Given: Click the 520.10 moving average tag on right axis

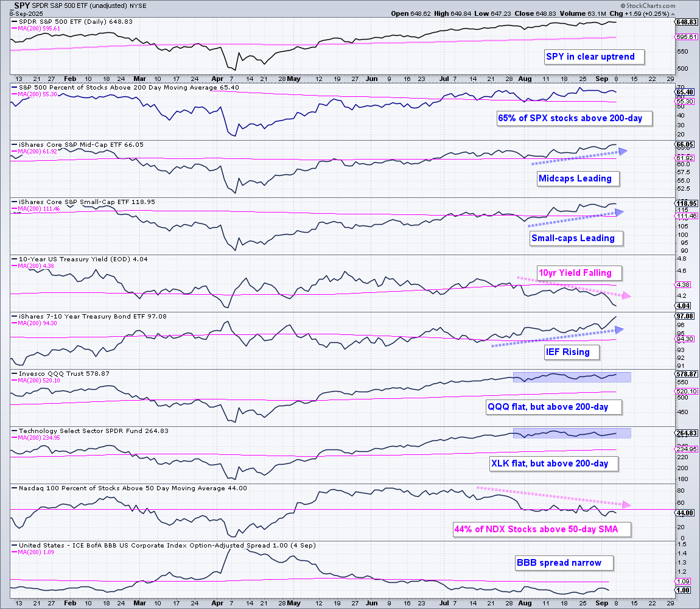Looking at the screenshot, I should tap(686, 392).
